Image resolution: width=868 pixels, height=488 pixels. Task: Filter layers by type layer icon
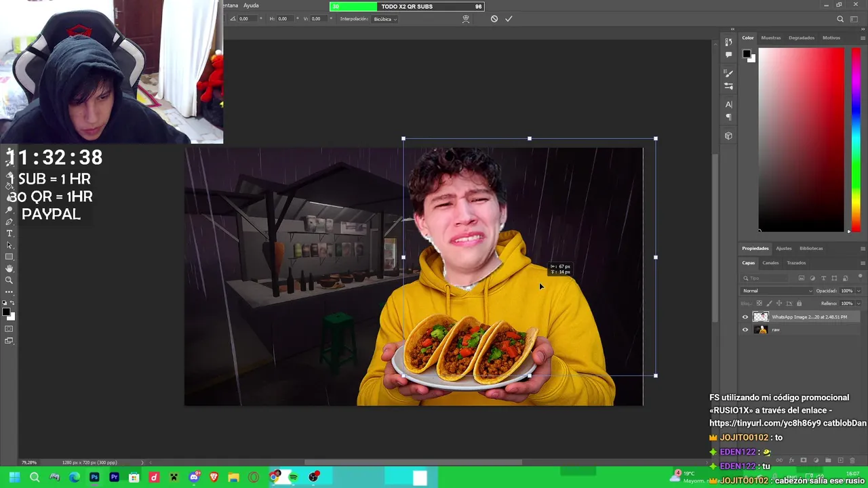tap(823, 278)
